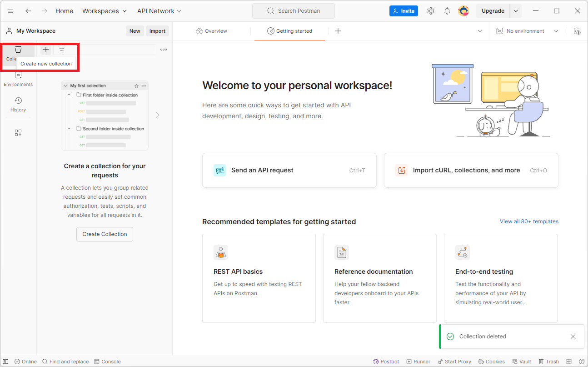Open the Runner
This screenshot has width=588, height=367.
[419, 362]
